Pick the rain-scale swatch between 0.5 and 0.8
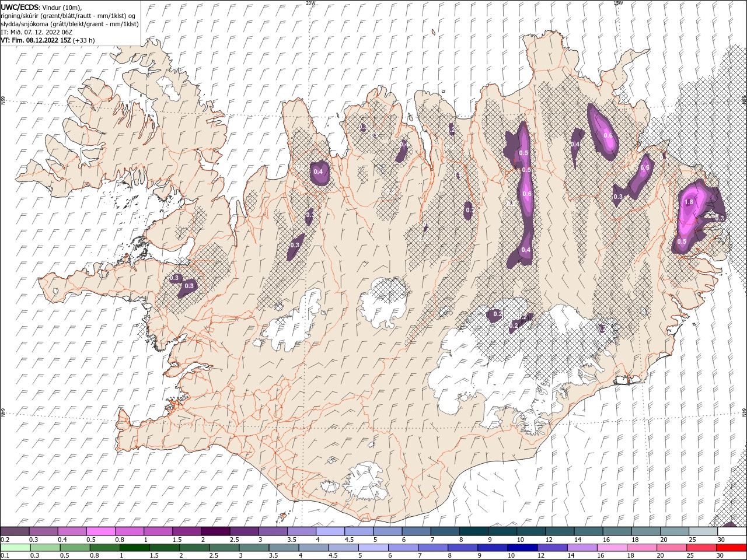Viewport: 747px width, 560px height. click(75, 548)
